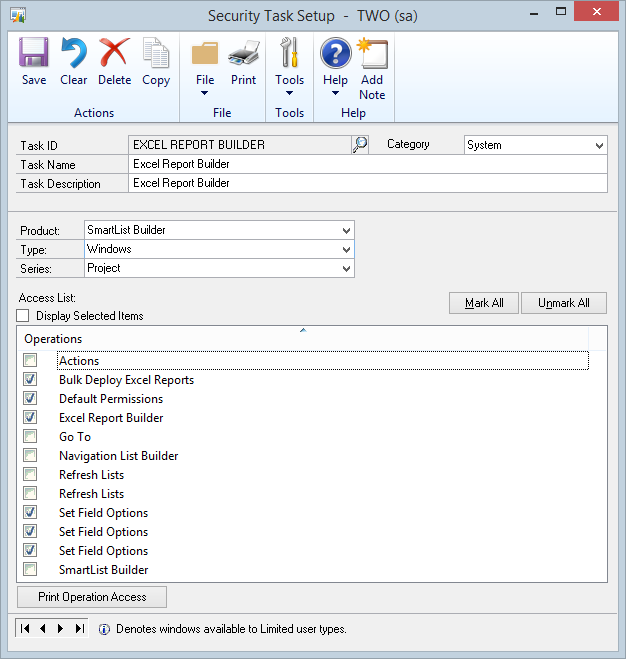This screenshot has height=659, width=626.
Task: Go to last record navigation button
Action: click(79, 628)
